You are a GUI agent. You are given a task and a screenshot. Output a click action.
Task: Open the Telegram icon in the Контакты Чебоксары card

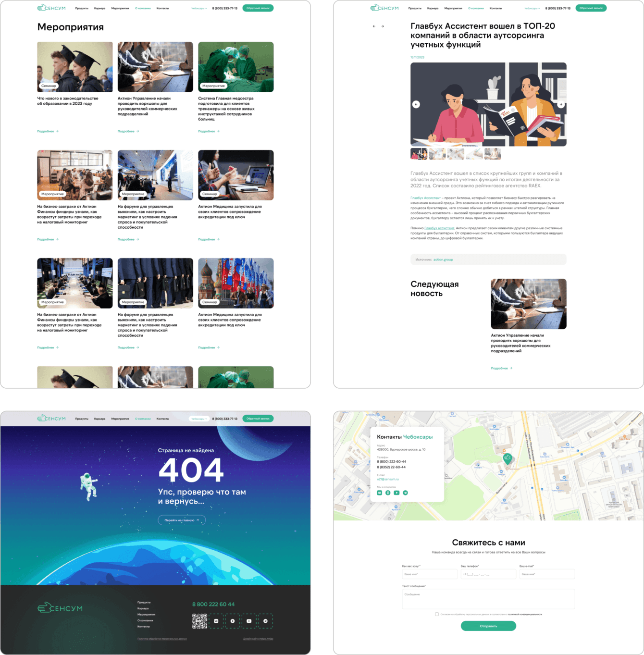tap(405, 493)
